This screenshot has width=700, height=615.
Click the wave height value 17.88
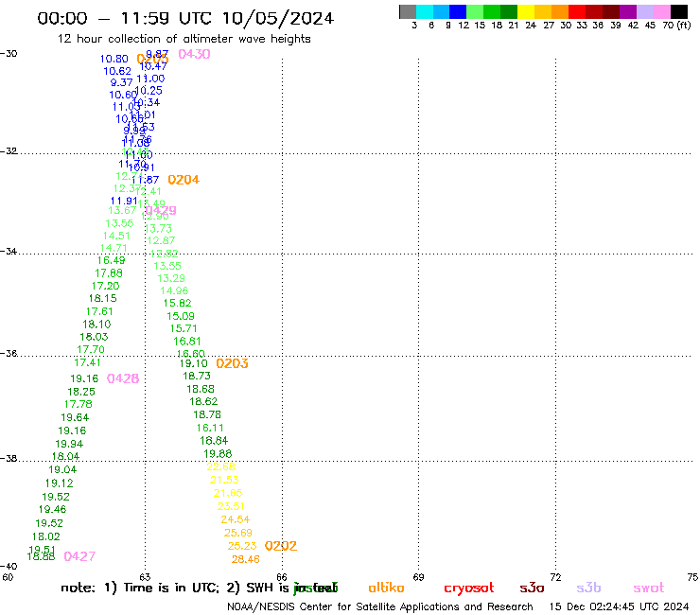[x=109, y=273]
